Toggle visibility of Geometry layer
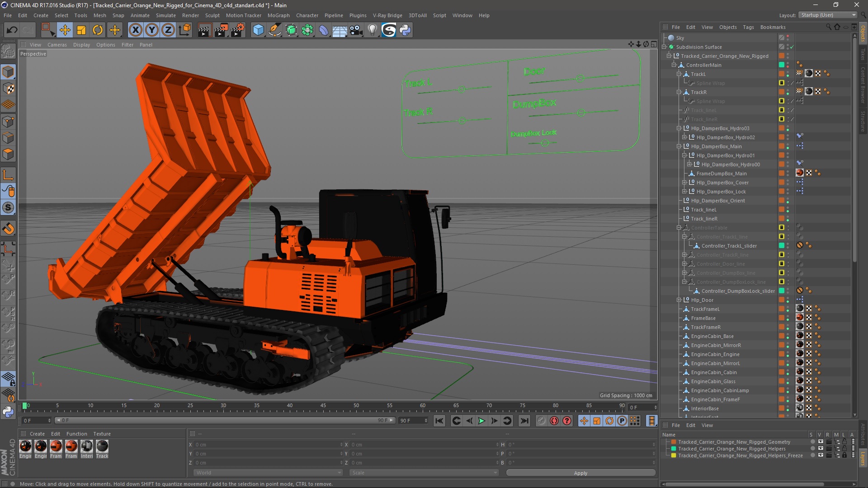 point(821,442)
